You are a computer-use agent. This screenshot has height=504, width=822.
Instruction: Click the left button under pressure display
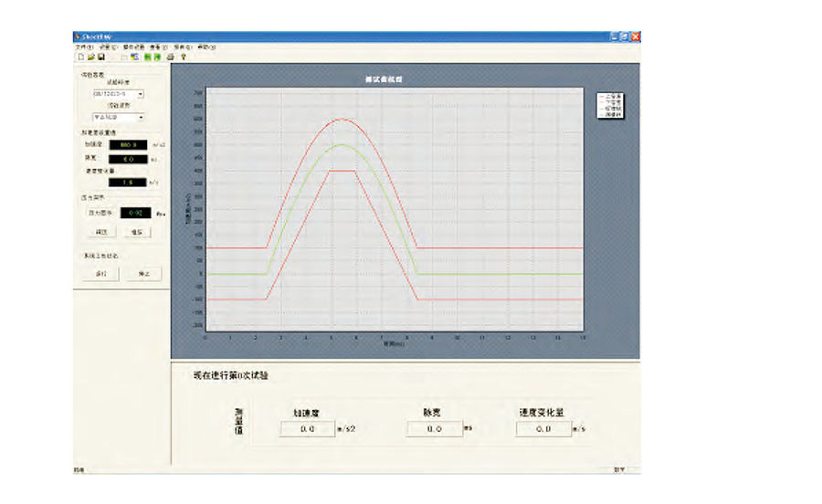pos(103,232)
